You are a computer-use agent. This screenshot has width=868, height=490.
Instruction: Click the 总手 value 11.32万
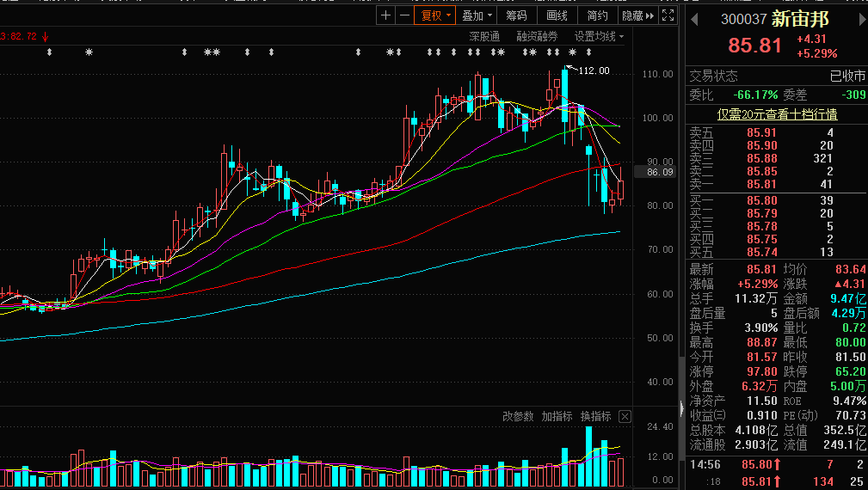(x=756, y=298)
